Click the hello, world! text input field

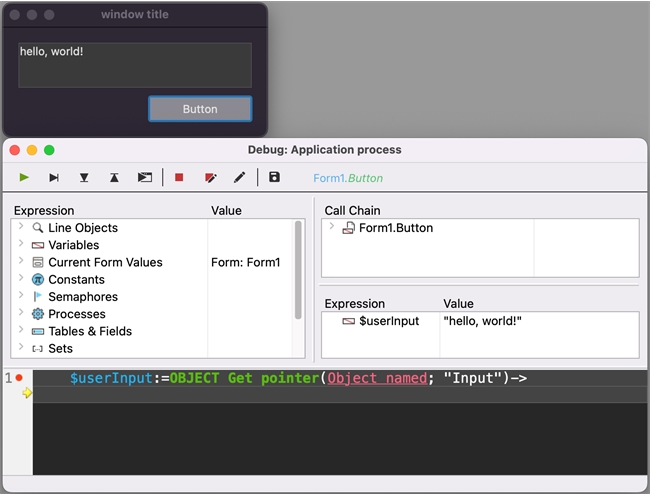point(134,64)
